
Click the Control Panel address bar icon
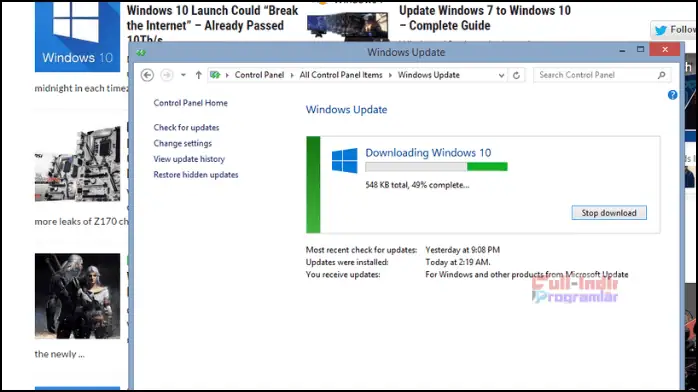[x=215, y=75]
